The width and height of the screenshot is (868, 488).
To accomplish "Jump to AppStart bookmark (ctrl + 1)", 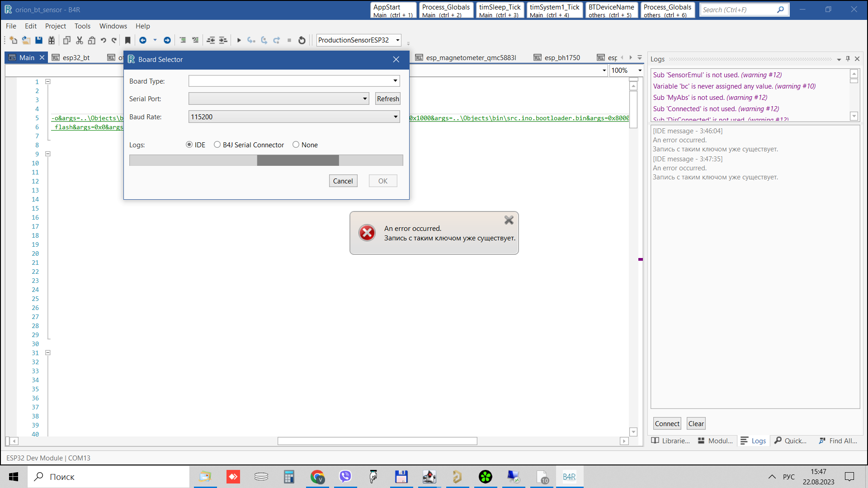I will pyautogui.click(x=393, y=10).
